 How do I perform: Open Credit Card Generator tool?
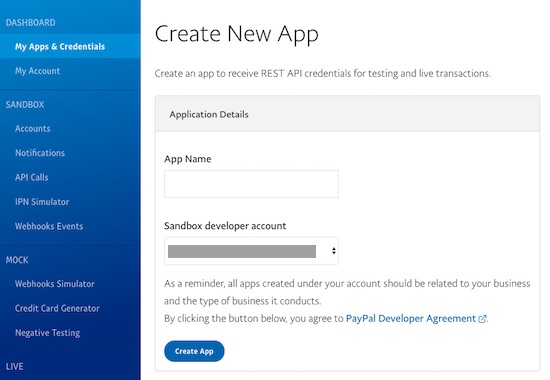57,308
